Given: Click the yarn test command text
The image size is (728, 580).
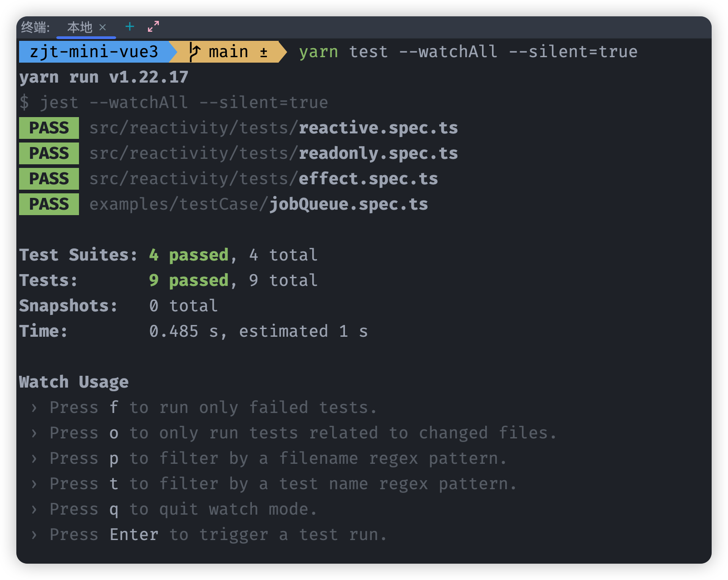Looking at the screenshot, I should [468, 52].
